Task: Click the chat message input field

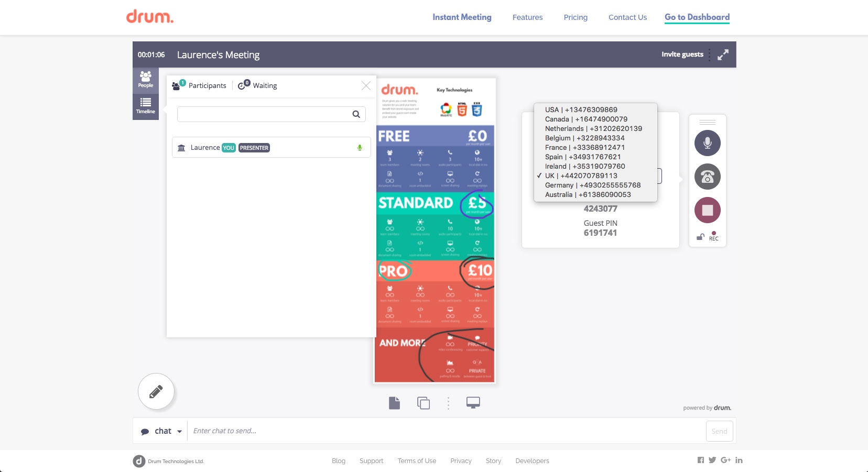Action: tap(446, 431)
